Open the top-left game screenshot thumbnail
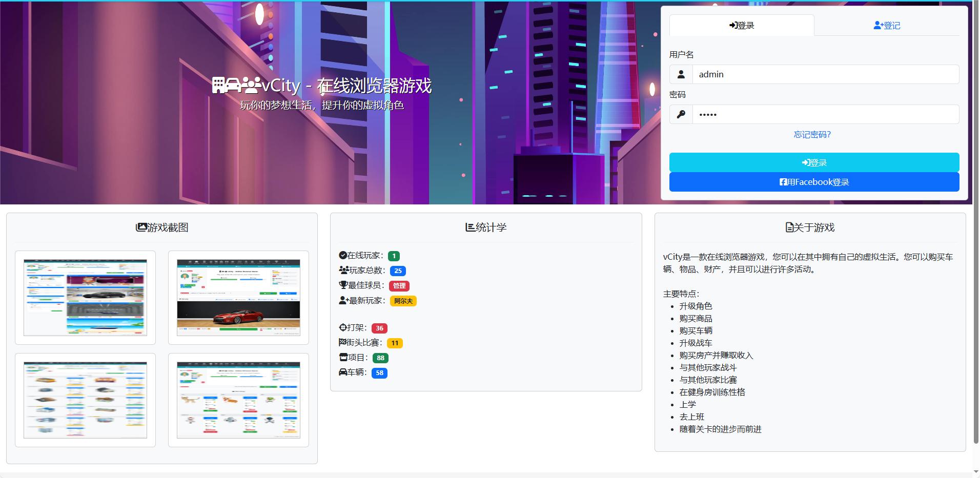This screenshot has height=478, width=980. point(85,298)
